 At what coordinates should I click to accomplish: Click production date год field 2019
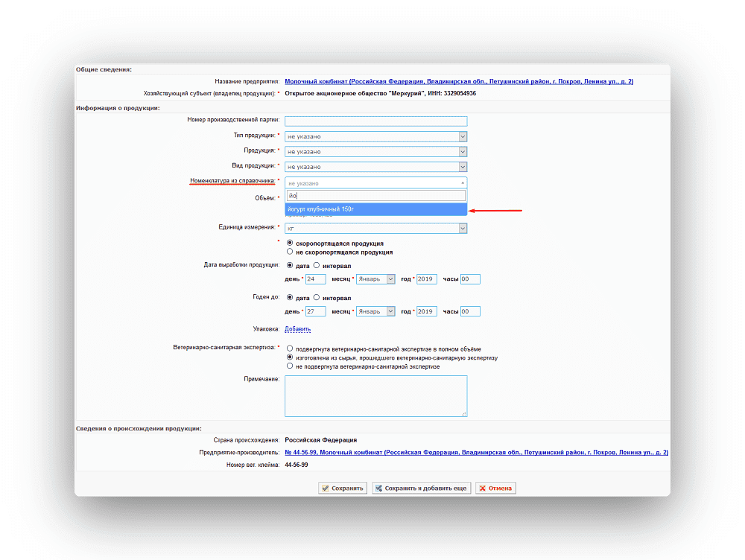click(426, 279)
